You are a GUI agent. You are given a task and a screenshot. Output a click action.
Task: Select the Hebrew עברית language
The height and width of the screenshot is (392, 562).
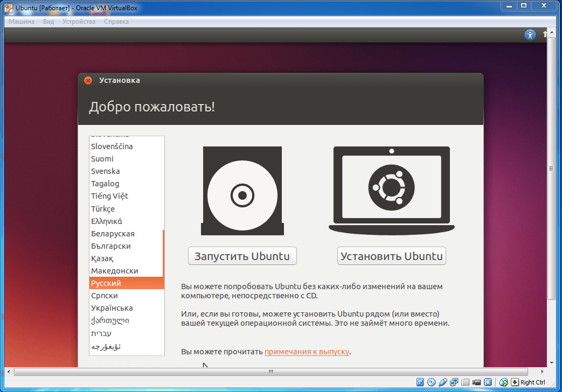pos(126,333)
